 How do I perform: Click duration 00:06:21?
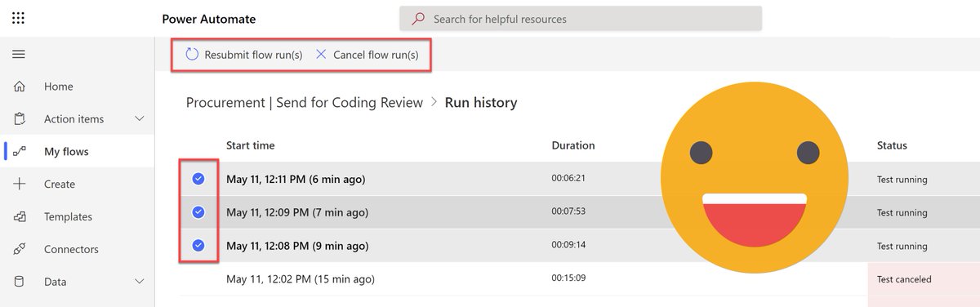tap(568, 177)
